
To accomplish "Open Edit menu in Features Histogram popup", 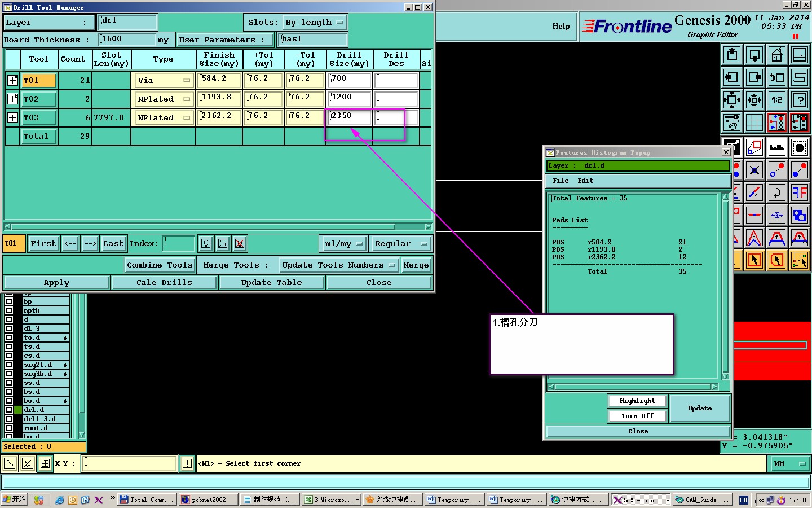I will [x=585, y=181].
